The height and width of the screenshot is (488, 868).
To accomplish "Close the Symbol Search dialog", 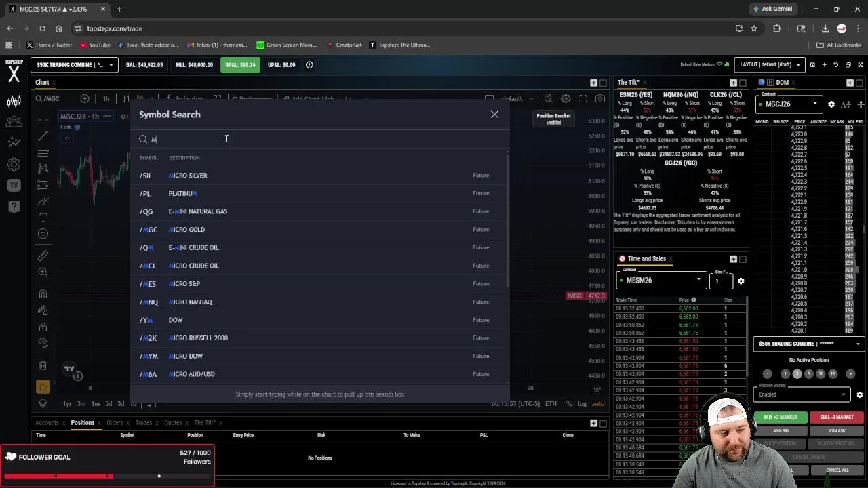I will [494, 115].
